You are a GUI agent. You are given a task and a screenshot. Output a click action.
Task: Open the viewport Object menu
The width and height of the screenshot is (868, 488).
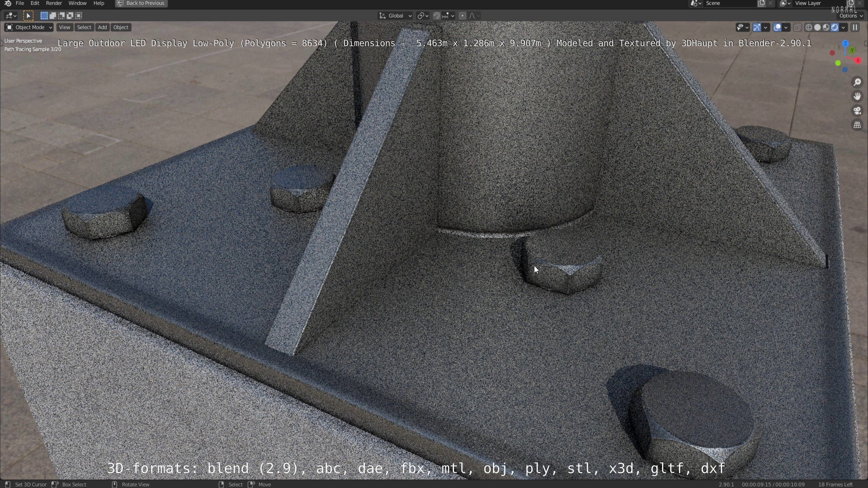[121, 27]
